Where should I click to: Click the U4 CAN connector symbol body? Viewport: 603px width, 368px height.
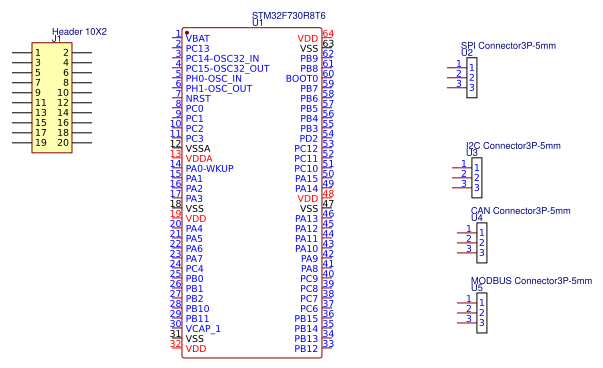coord(482,243)
